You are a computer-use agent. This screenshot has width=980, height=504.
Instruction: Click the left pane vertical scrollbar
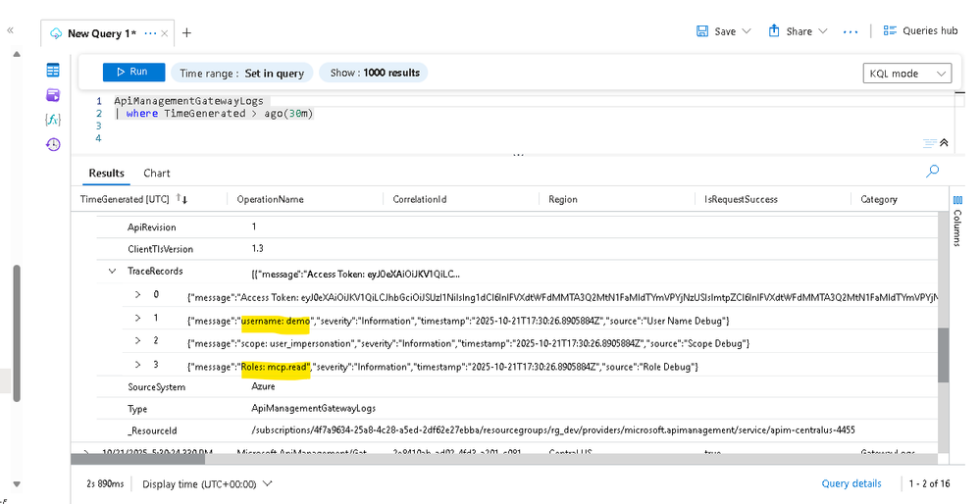click(x=17, y=333)
